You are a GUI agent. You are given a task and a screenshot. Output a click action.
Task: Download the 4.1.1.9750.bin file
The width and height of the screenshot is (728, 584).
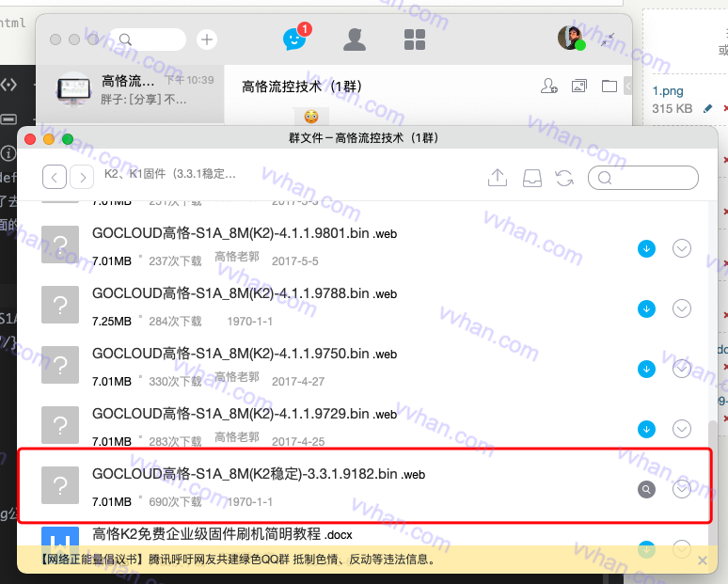(646, 369)
